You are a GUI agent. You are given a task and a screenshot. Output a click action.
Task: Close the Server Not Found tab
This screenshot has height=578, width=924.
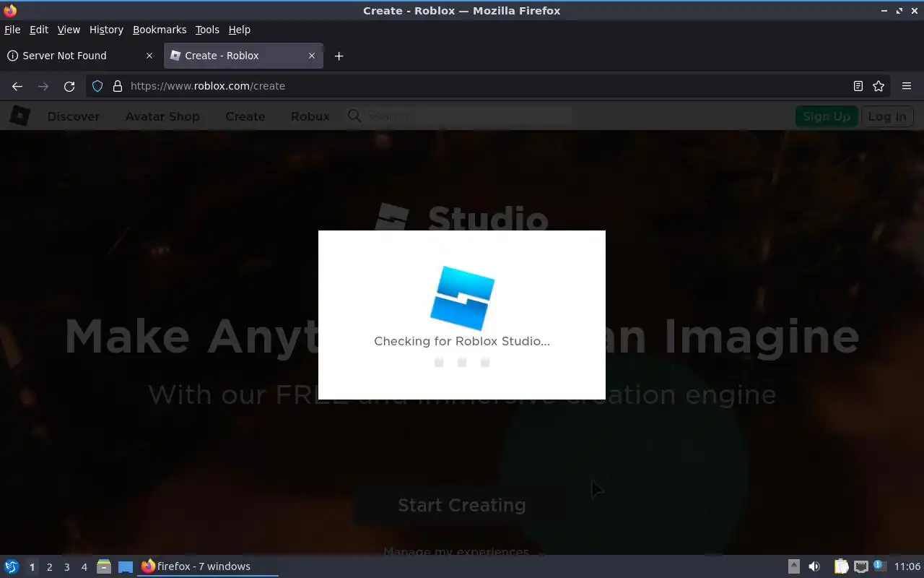[x=149, y=56]
